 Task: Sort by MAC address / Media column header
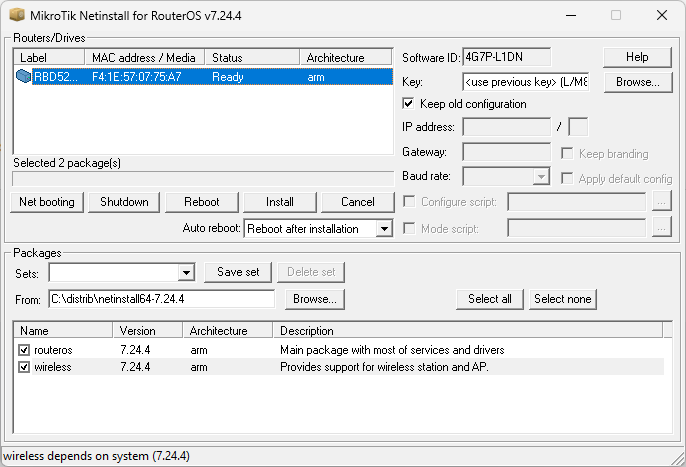tap(144, 57)
